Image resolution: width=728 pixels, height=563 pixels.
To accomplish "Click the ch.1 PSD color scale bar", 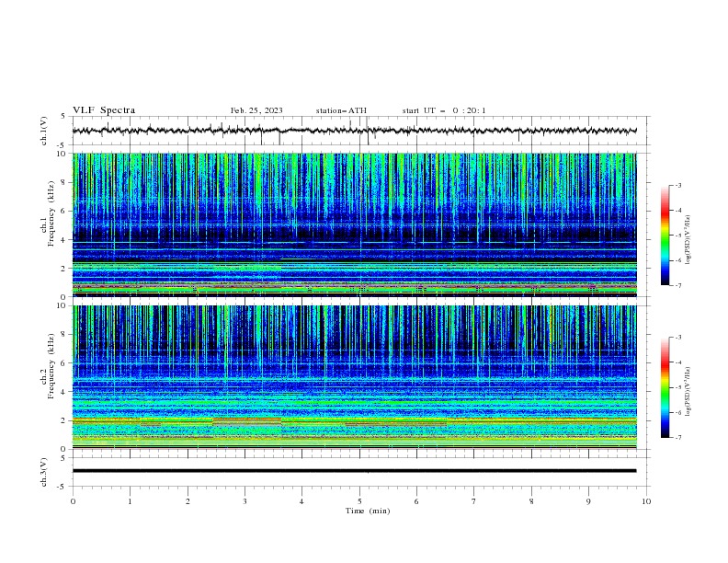I will pyautogui.click(x=665, y=236).
